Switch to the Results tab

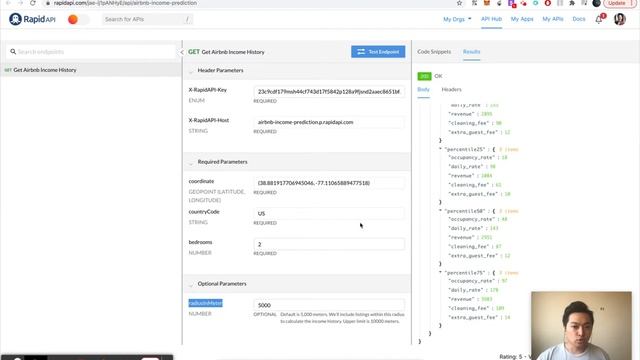[471, 52]
